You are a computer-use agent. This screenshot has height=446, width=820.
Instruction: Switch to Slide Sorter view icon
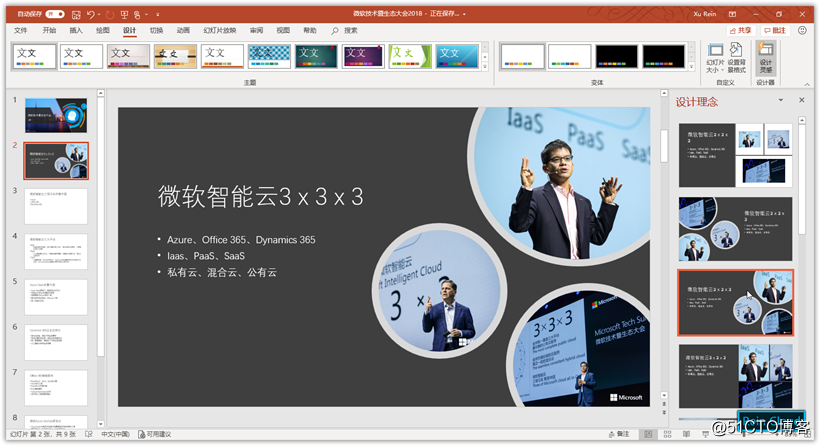coord(667,434)
